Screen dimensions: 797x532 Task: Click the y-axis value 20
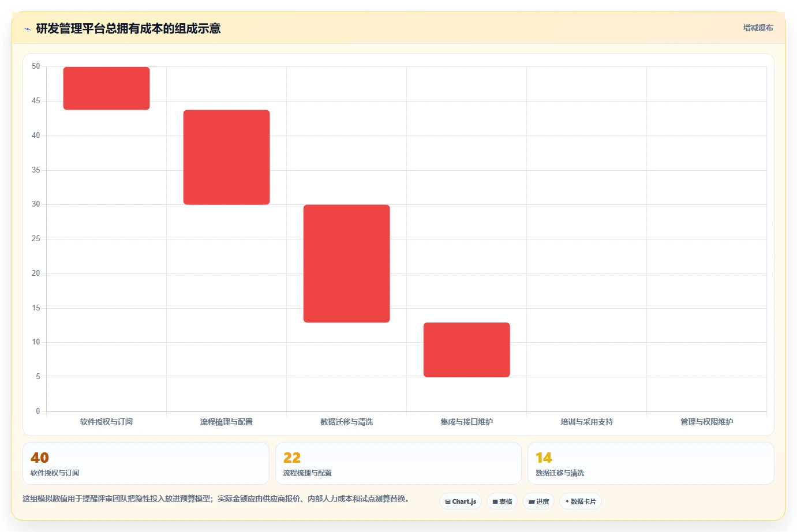point(36,274)
